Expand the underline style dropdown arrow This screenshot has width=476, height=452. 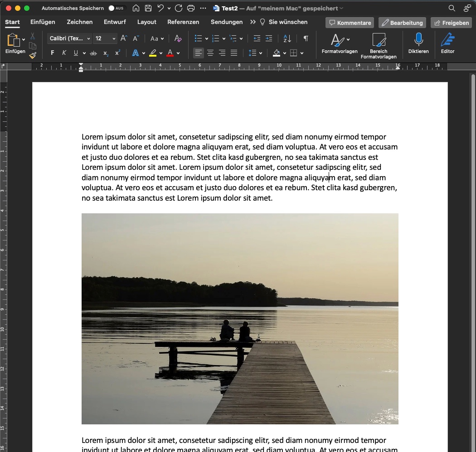(84, 53)
